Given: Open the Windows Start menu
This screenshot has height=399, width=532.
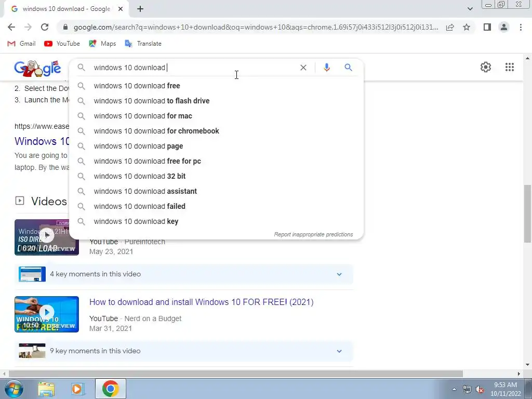Looking at the screenshot, I should pos(14,389).
